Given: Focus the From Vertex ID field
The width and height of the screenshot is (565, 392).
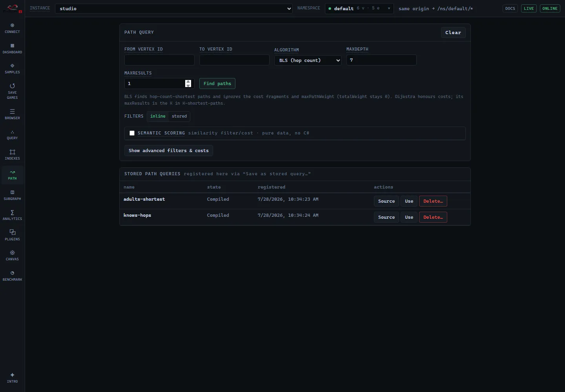Looking at the screenshot, I should point(159,60).
